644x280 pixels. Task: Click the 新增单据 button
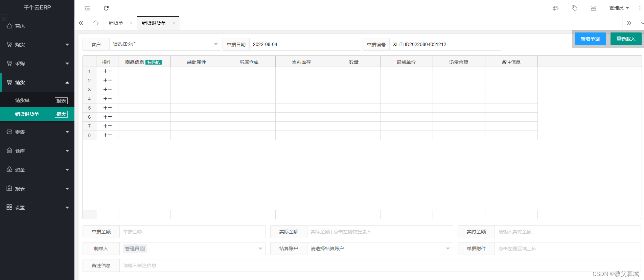click(x=590, y=39)
